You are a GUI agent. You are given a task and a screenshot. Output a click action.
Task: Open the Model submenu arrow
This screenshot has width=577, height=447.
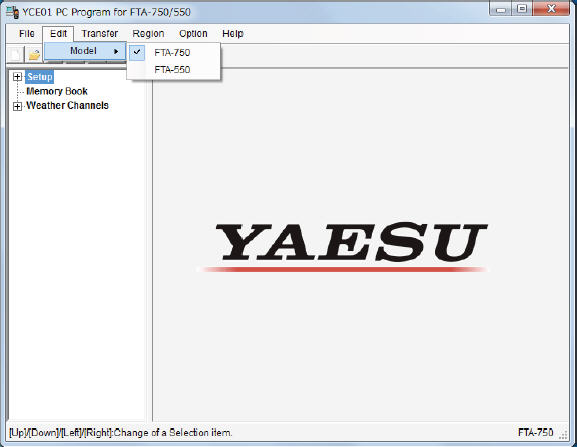pos(116,52)
